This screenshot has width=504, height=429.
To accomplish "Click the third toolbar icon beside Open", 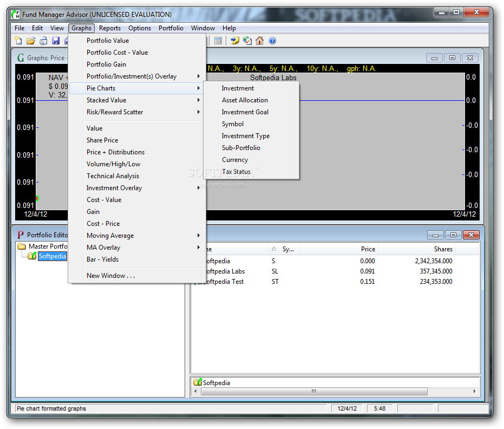I will point(43,41).
